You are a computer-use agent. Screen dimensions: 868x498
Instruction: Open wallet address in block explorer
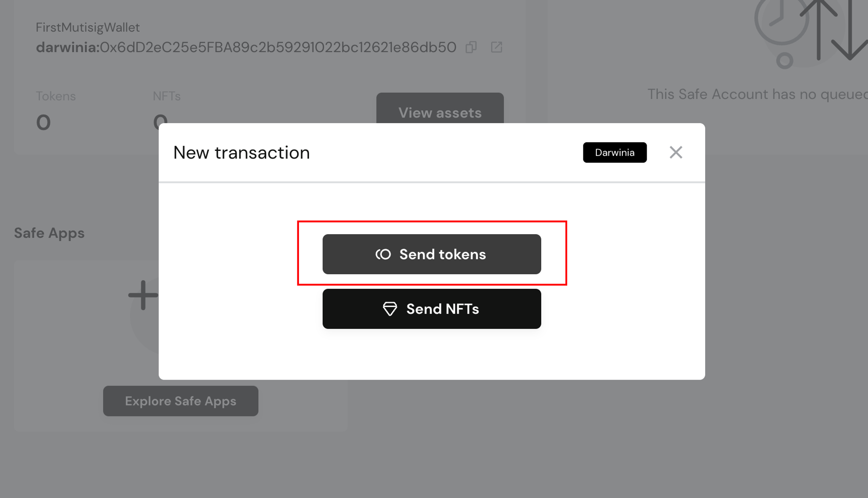coord(496,47)
